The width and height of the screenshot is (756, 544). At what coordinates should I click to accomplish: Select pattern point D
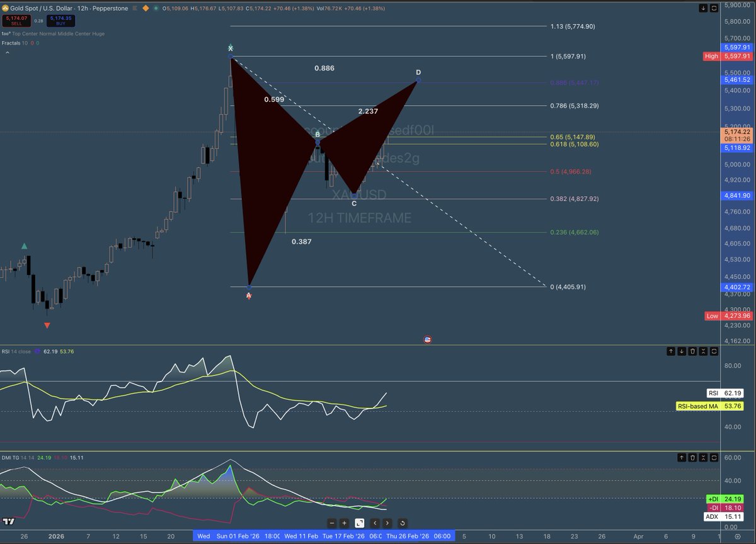418,80
